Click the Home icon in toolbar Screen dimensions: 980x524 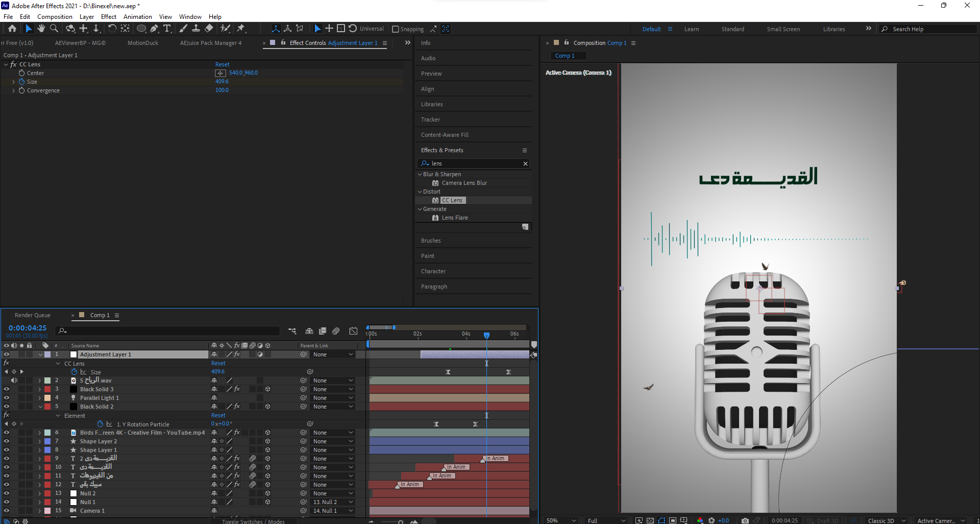click(12, 29)
